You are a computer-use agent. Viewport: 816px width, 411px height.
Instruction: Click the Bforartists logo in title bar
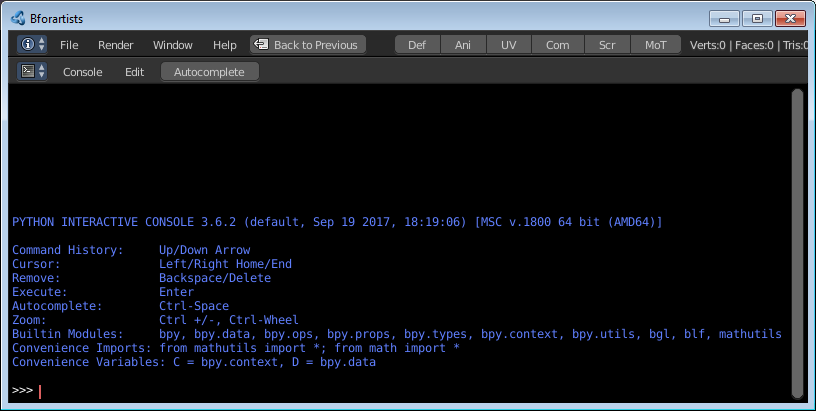pyautogui.click(x=18, y=18)
